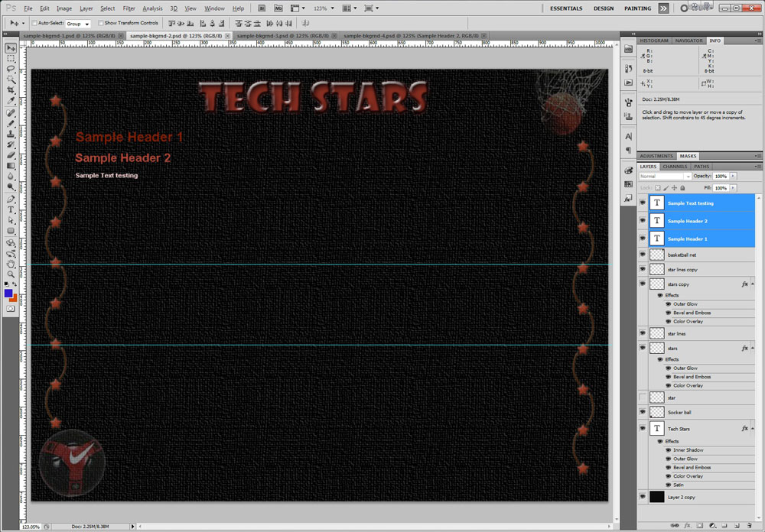Click the Design workspace button
This screenshot has width=765, height=532.
click(x=604, y=8)
